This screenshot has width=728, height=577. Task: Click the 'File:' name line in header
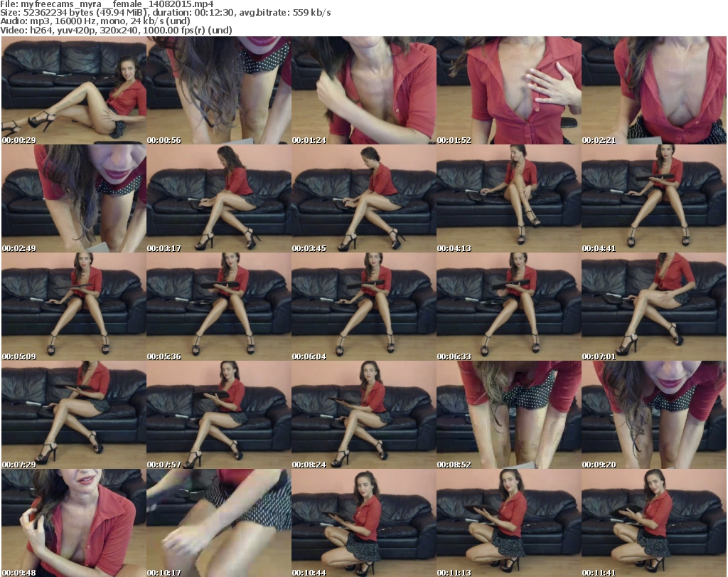[x=107, y=4]
